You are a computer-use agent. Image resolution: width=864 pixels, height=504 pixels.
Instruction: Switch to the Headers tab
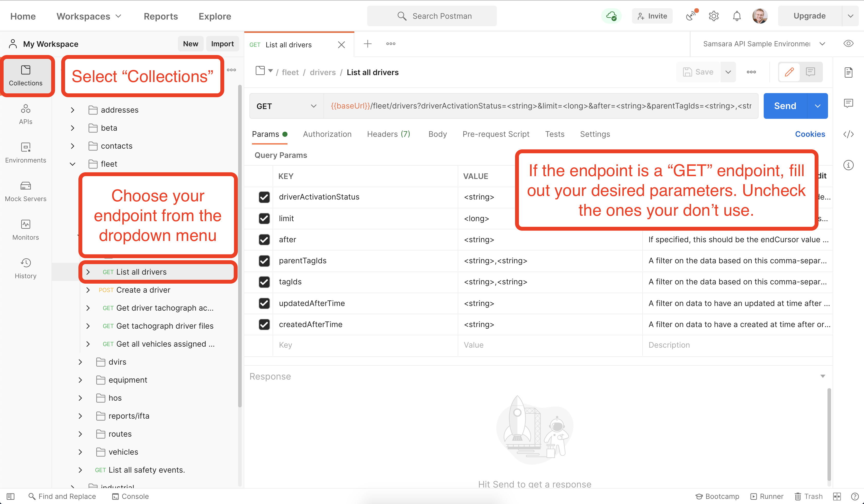point(388,134)
